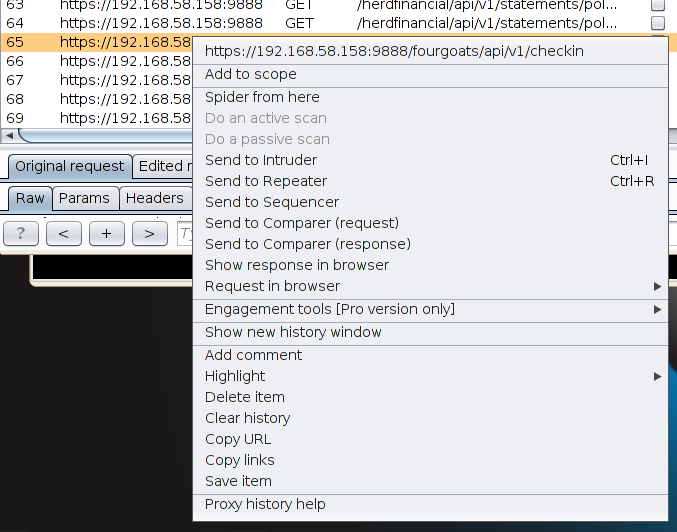Screen dimensions: 677x532
Task: Switch to Edited request tab
Action: 162,166
